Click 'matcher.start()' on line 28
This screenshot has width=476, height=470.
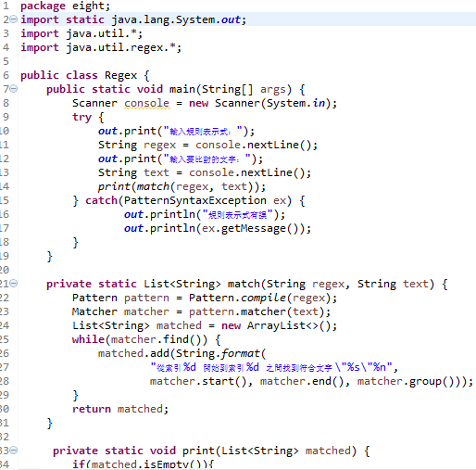point(198,381)
